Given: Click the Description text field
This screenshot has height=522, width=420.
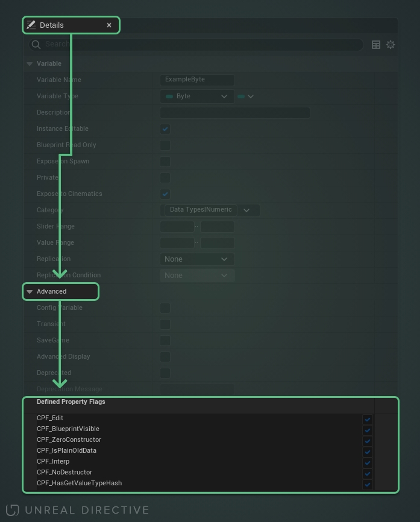Looking at the screenshot, I should 235,113.
